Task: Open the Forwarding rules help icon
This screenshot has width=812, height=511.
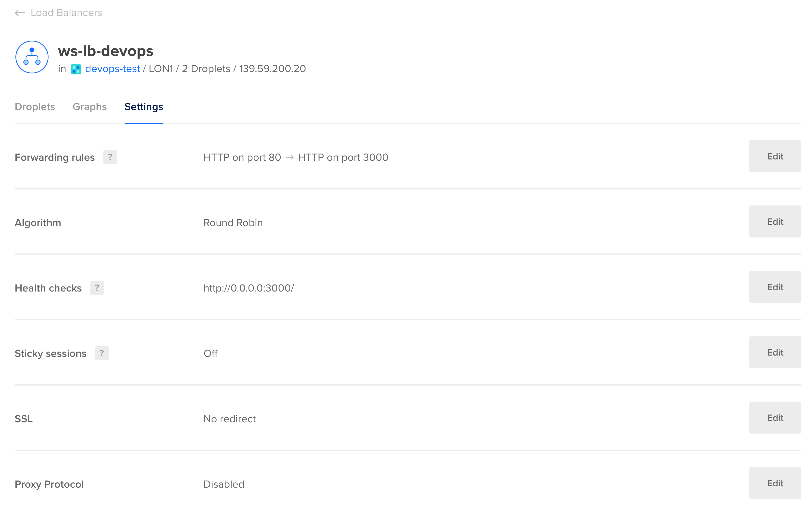Action: (110, 157)
